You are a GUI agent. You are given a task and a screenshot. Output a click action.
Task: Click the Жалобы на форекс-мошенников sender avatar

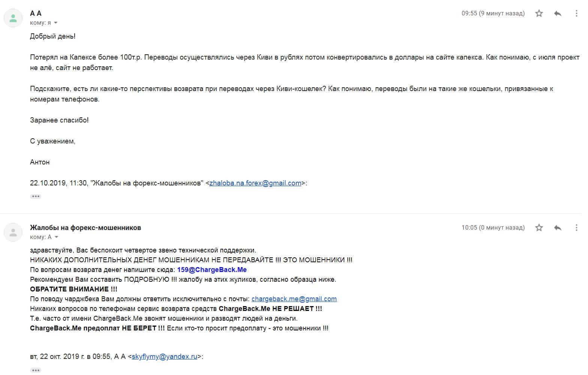(13, 232)
